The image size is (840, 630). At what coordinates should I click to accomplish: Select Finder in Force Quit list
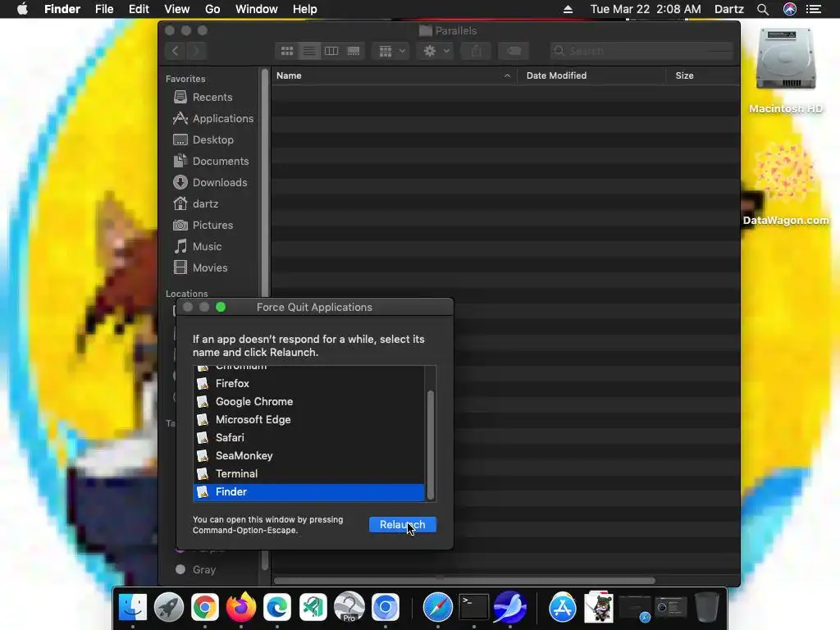(x=308, y=492)
